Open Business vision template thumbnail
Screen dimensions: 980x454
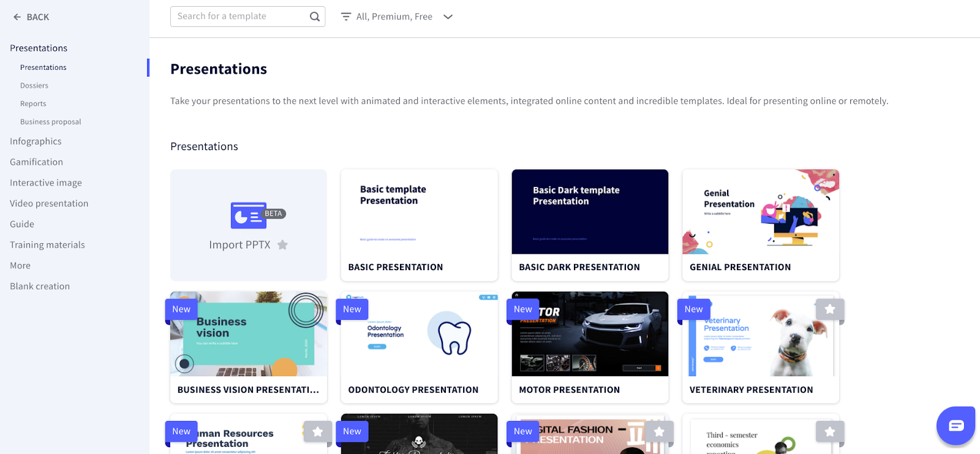(x=249, y=334)
